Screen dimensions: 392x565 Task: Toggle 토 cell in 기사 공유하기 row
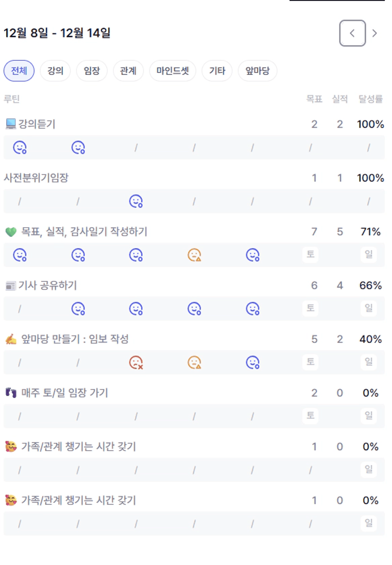(x=310, y=309)
